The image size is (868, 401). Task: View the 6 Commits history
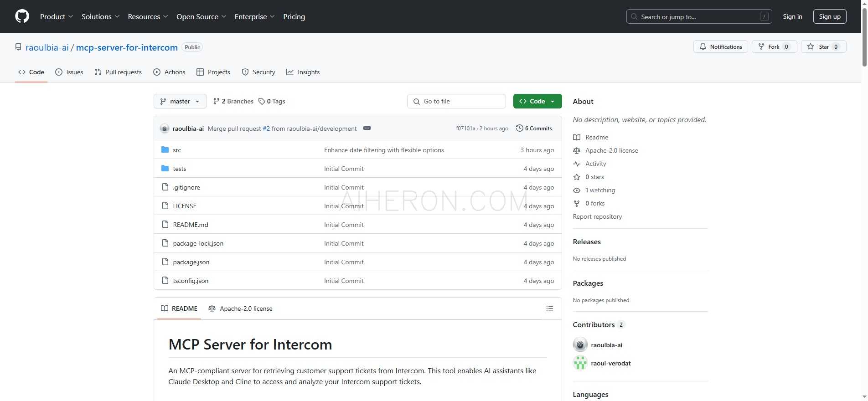pos(534,129)
